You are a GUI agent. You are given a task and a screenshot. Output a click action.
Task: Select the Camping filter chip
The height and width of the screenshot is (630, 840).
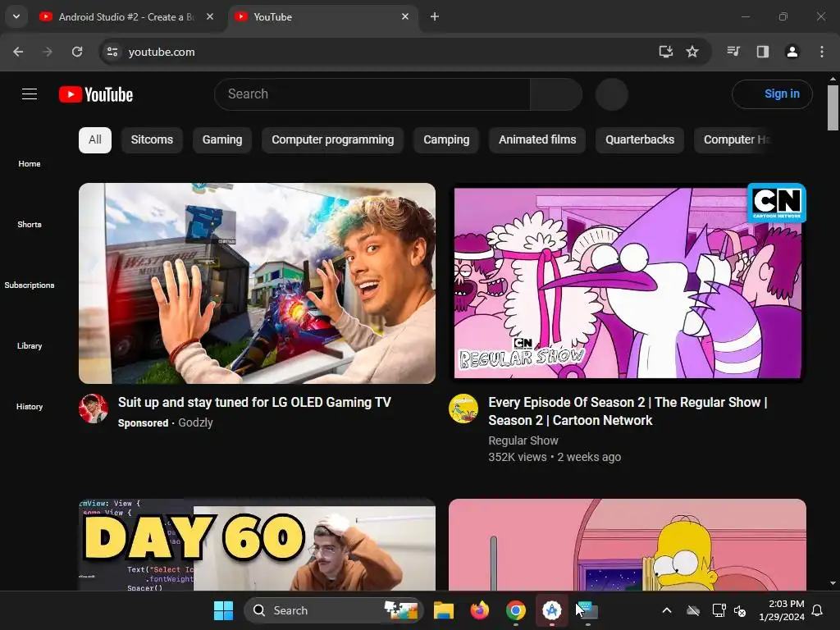pos(446,139)
